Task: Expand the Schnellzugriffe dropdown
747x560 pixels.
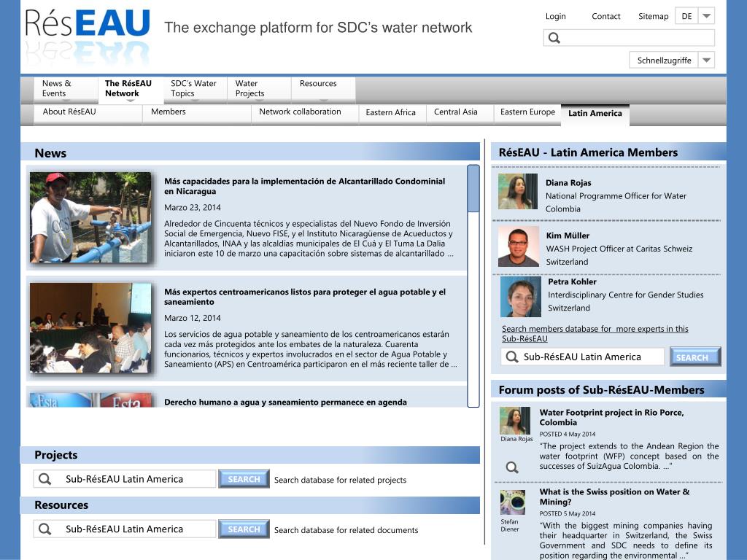Action: [x=706, y=61]
